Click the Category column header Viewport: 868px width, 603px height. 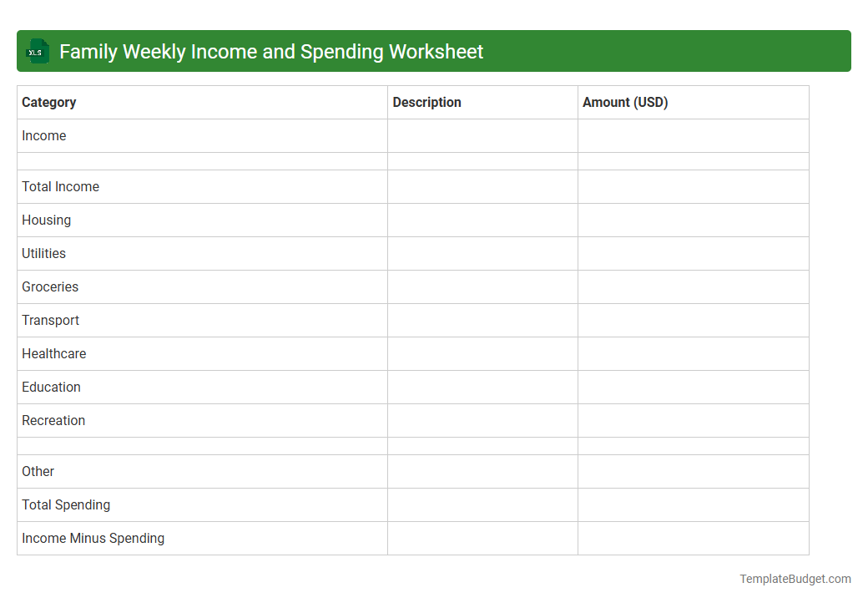[48, 102]
